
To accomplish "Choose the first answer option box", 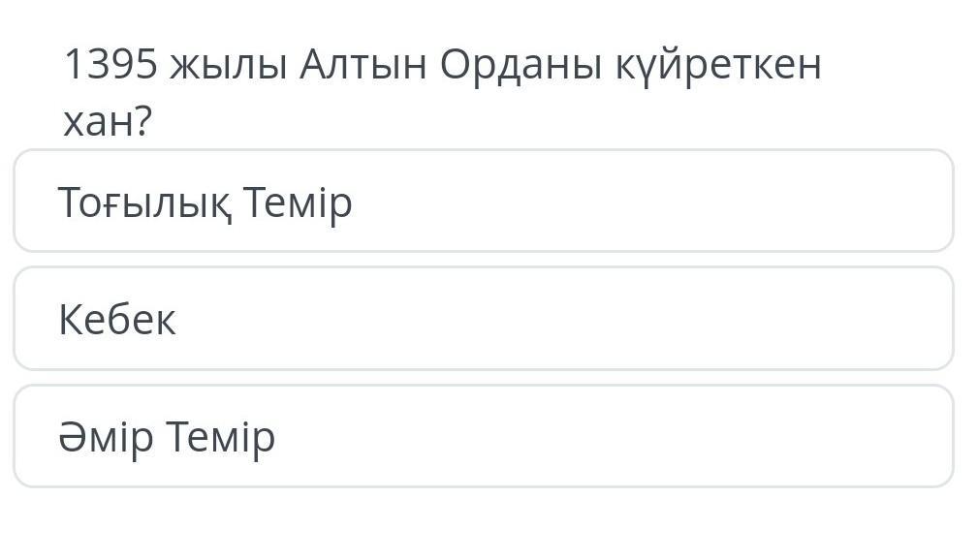I will click(484, 201).
